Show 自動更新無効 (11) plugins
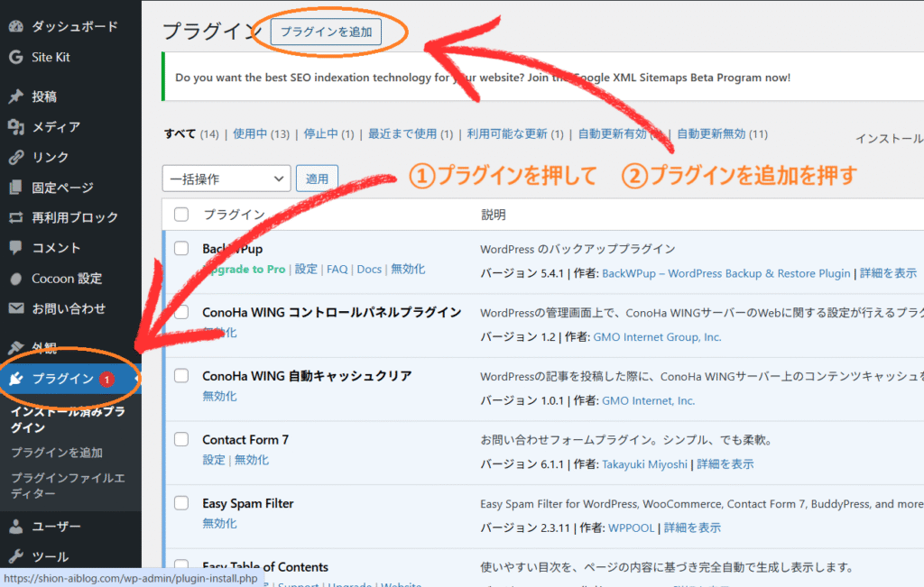The image size is (924, 587). [722, 134]
